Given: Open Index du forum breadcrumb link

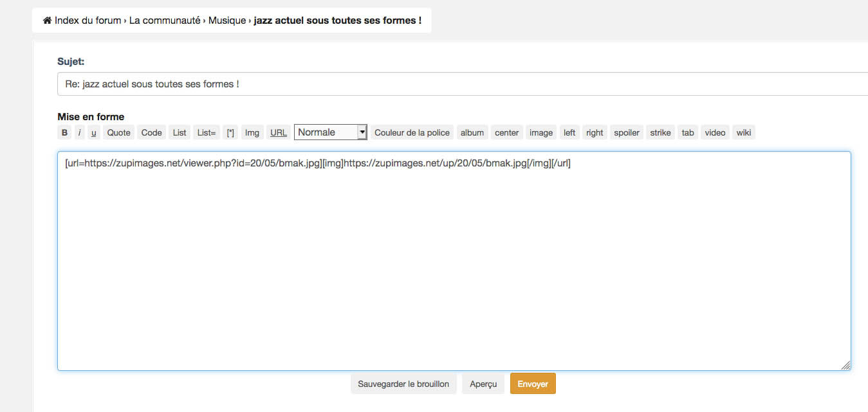Looking at the screenshot, I should [88, 21].
